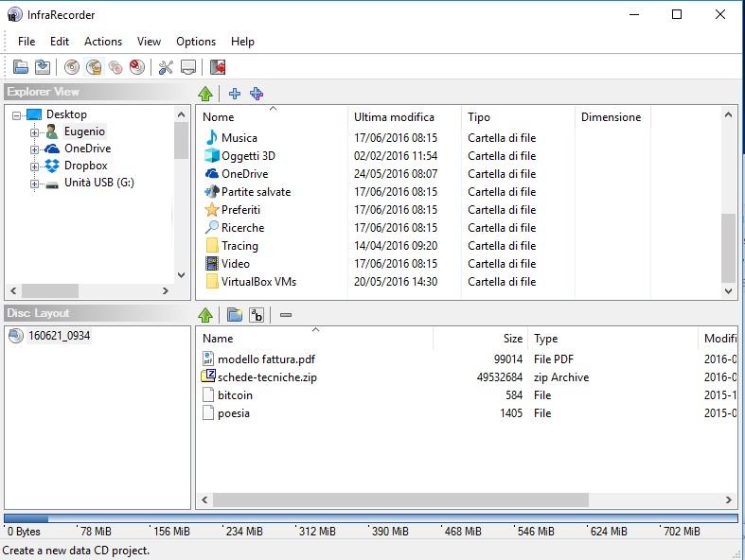Collapse the Desktop tree node
Viewport: 745px width, 560px height.
[17, 115]
